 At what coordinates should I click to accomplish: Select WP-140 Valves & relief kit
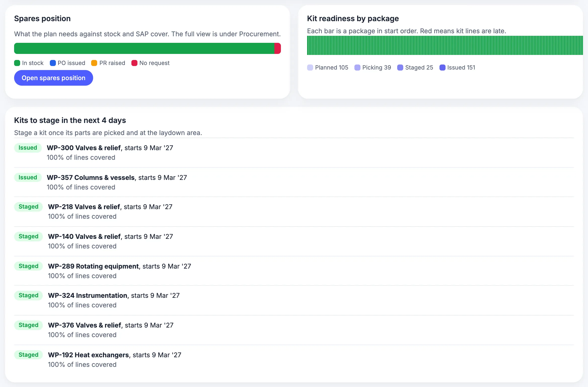294,241
